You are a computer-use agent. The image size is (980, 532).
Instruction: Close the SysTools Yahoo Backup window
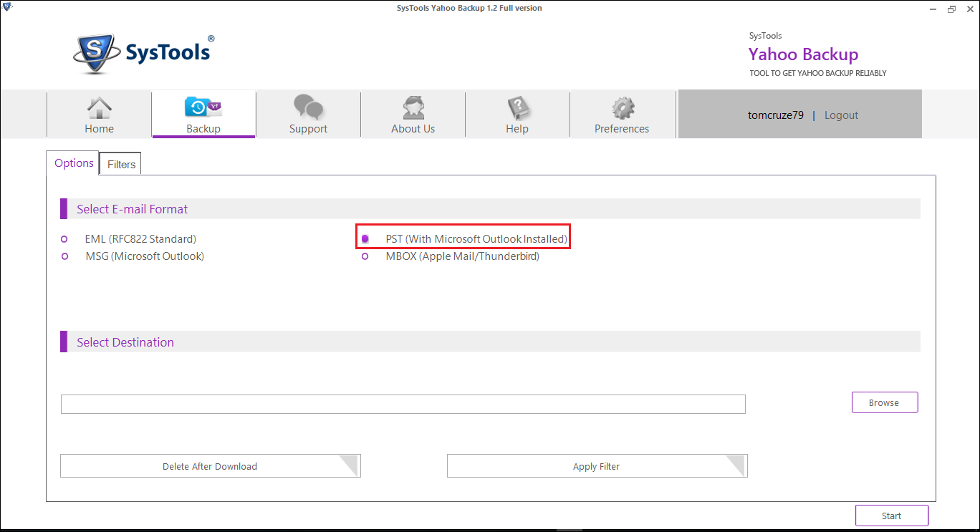970,9
